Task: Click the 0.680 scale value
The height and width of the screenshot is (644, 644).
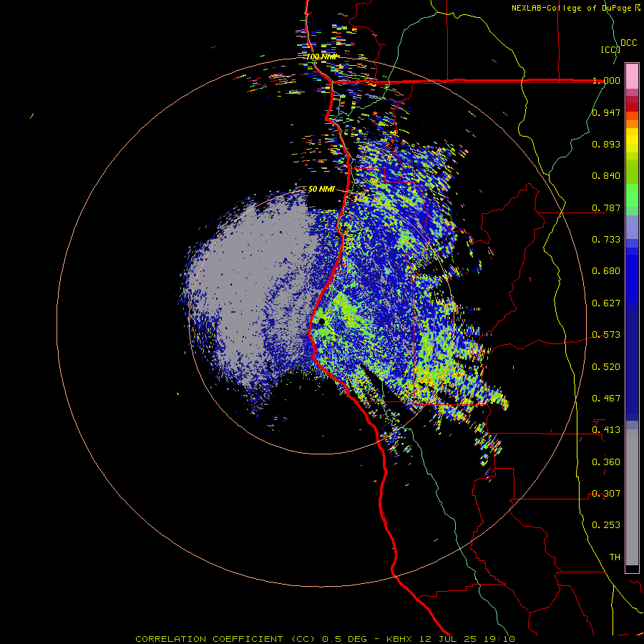Action: click(606, 271)
